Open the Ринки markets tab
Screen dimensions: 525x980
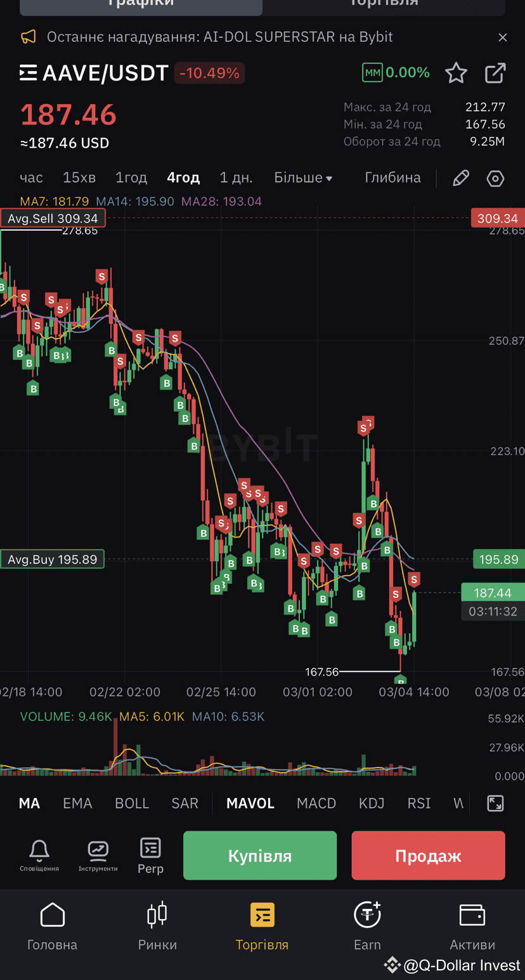tap(157, 927)
